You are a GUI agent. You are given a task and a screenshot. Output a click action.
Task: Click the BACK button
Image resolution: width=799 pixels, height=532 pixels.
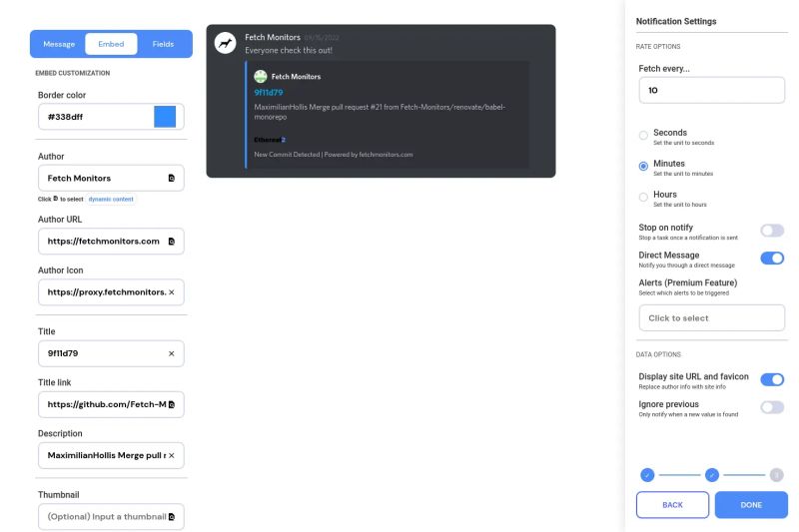(672, 505)
